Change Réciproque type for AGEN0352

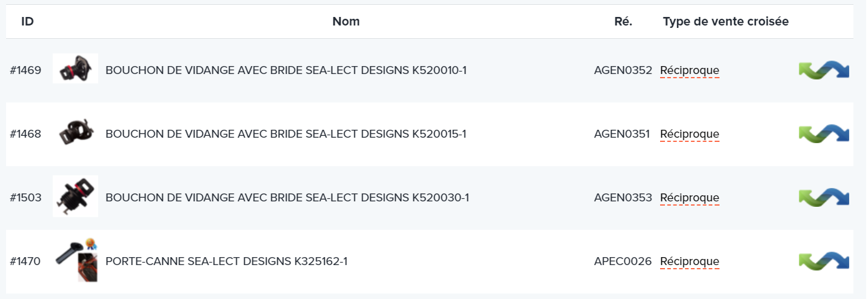point(689,70)
